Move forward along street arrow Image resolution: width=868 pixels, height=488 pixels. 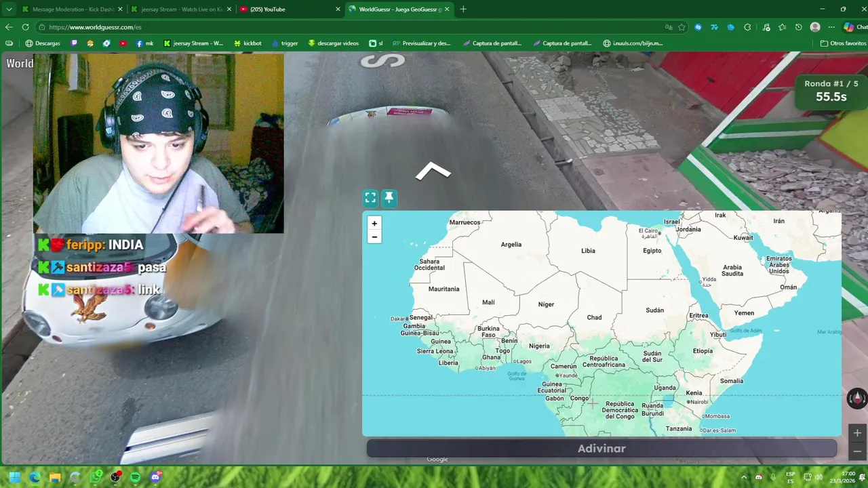coord(433,171)
